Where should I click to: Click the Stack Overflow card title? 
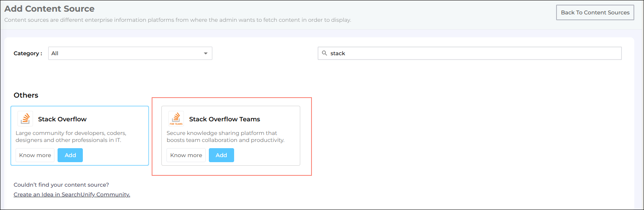coord(62,119)
